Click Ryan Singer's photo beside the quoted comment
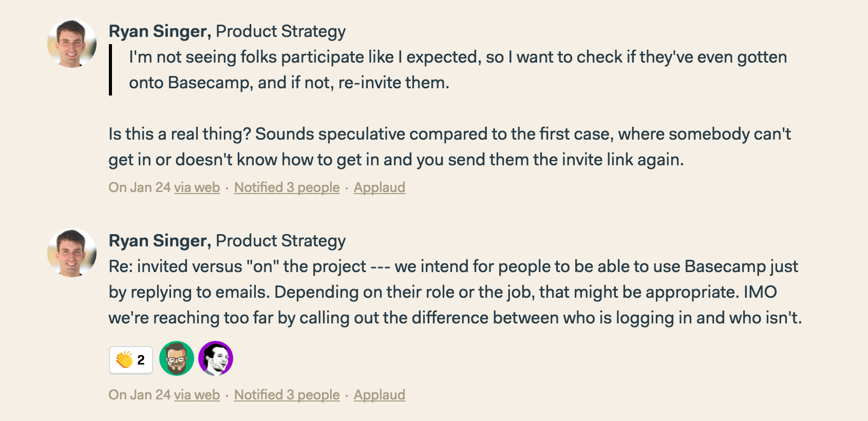Viewport: 868px width, 421px height. 72,44
